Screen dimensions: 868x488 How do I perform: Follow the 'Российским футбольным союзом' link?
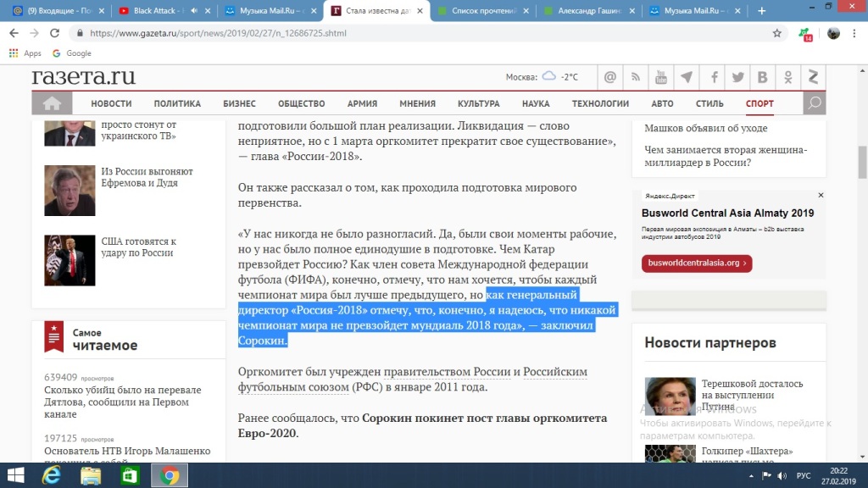pos(413,379)
